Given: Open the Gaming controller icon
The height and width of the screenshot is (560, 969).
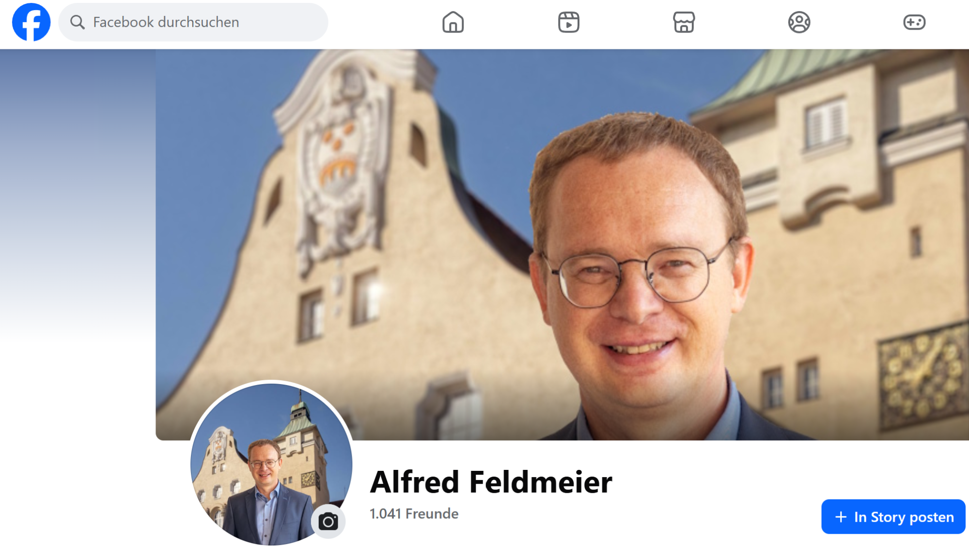Looking at the screenshot, I should pyautogui.click(x=914, y=22).
